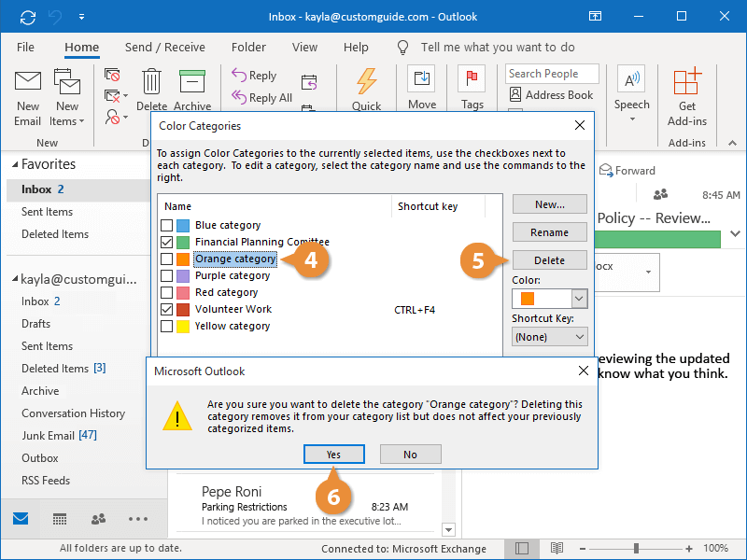Viewport: 747px width, 560px height.
Task: Click the Search People field
Action: tap(552, 74)
